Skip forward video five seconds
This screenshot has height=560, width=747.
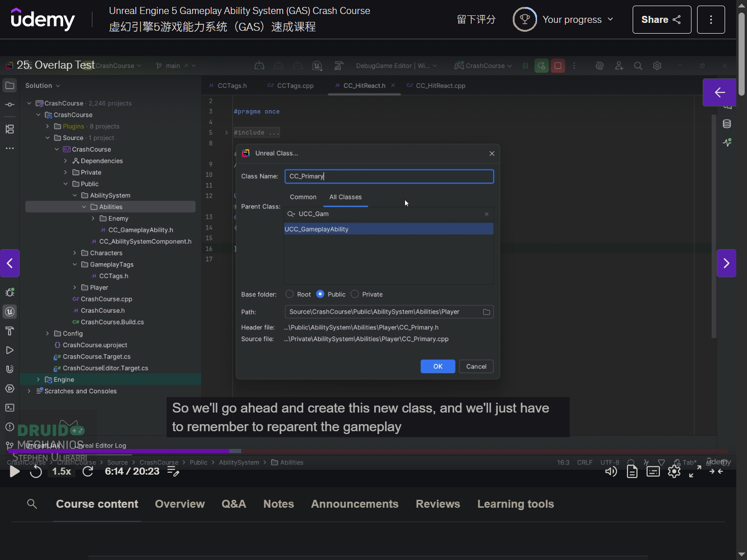point(88,471)
